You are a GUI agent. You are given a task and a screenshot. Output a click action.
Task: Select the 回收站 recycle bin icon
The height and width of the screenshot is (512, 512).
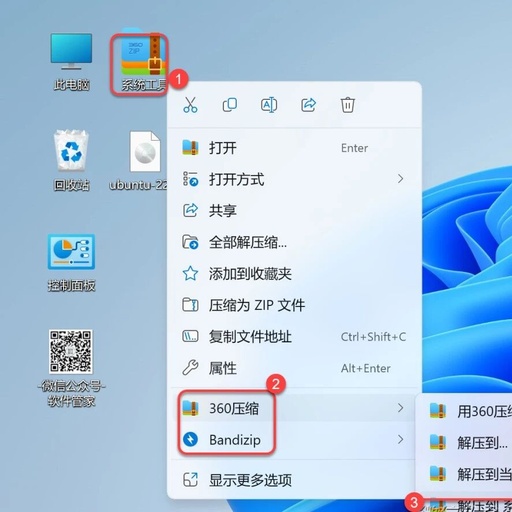[x=71, y=160]
